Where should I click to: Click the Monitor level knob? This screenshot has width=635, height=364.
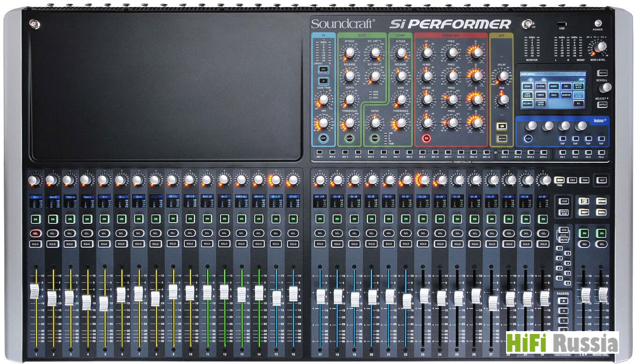[601, 46]
